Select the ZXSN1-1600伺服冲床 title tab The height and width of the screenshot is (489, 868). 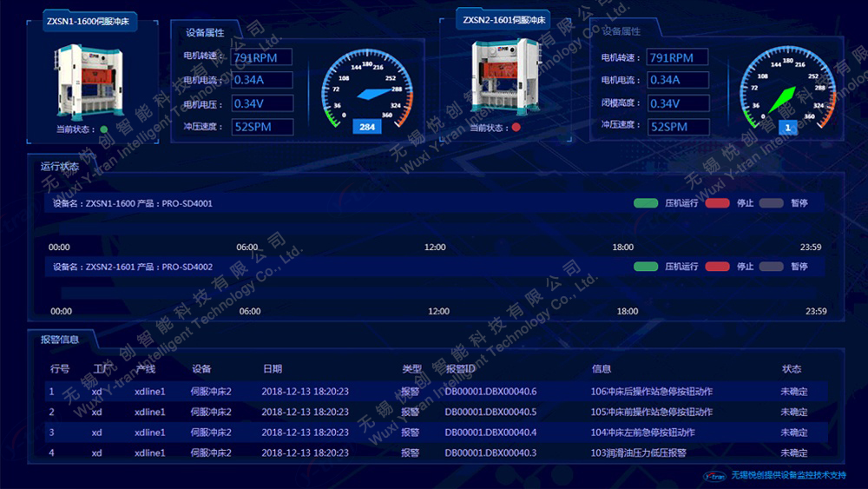point(88,20)
